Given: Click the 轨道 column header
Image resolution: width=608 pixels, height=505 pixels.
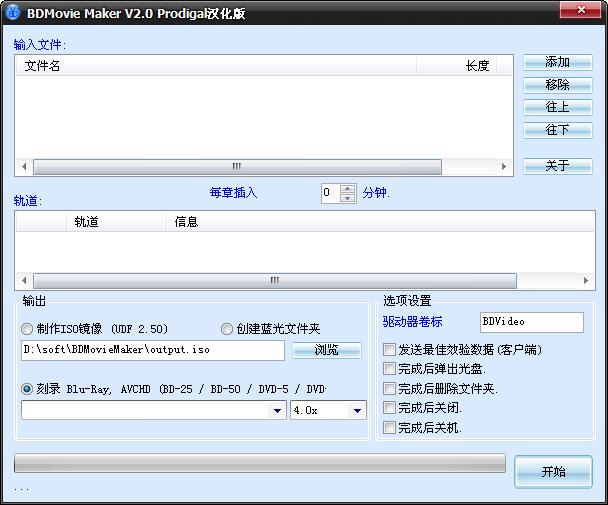Looking at the screenshot, I should [x=116, y=222].
